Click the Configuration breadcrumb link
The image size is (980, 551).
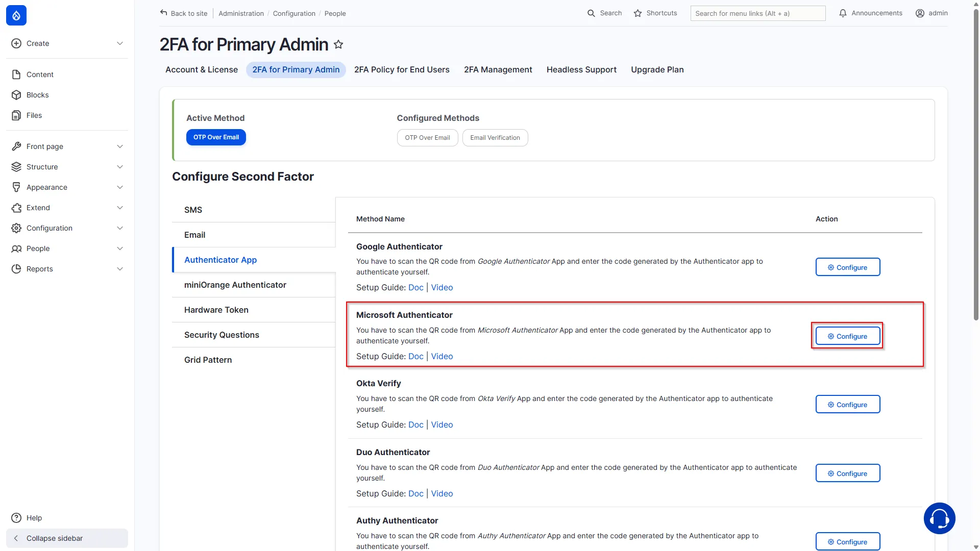pos(294,14)
